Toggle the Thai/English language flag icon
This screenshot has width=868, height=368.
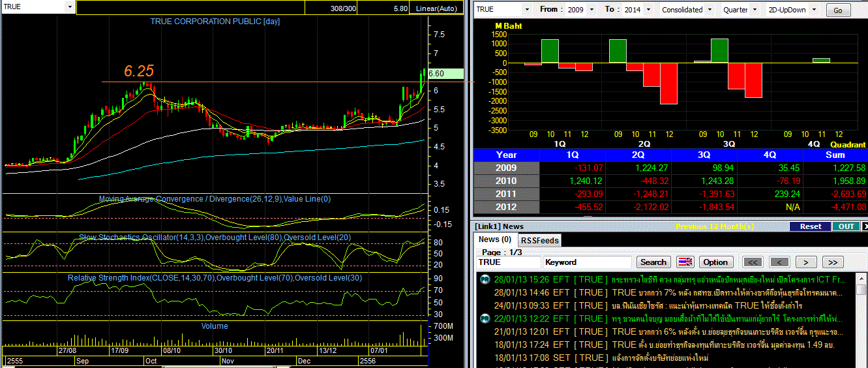(685, 262)
